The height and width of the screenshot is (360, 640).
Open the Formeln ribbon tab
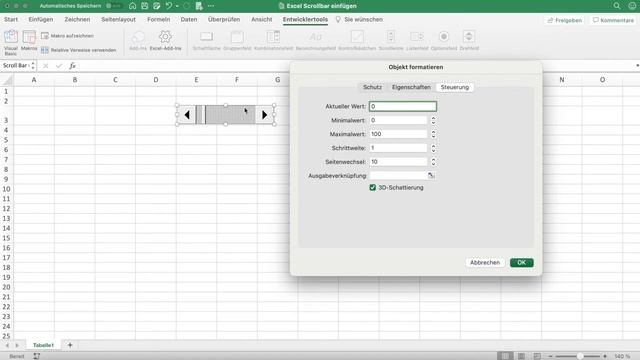tap(158, 19)
